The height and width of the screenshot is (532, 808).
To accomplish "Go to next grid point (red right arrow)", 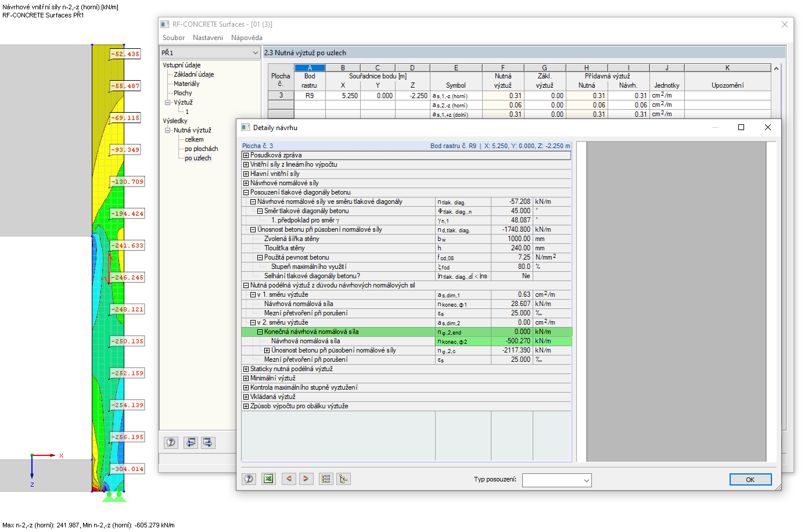I will [x=306, y=479].
